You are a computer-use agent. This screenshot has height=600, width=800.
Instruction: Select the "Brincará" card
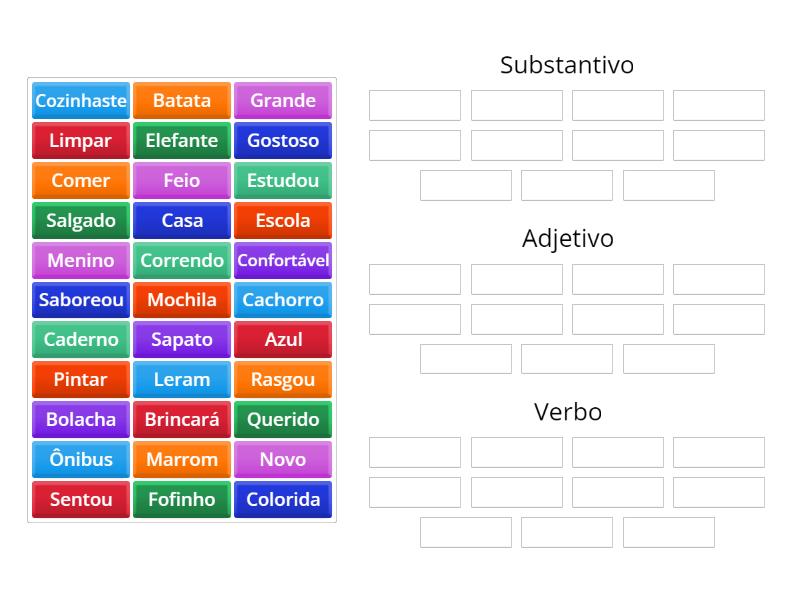coord(181,419)
